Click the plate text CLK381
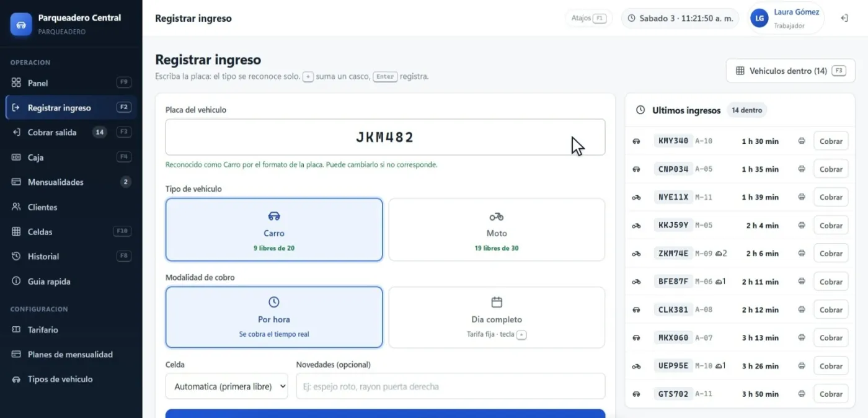 point(673,309)
